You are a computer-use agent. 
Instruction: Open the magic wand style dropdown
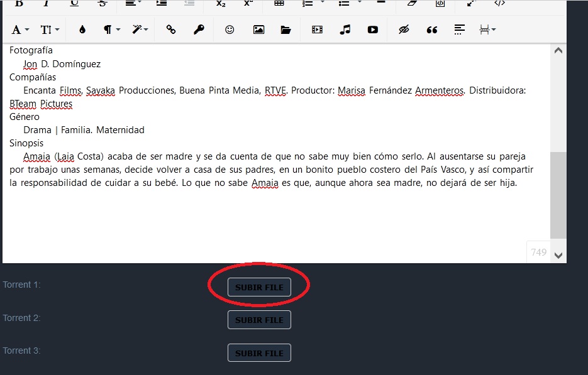click(140, 30)
